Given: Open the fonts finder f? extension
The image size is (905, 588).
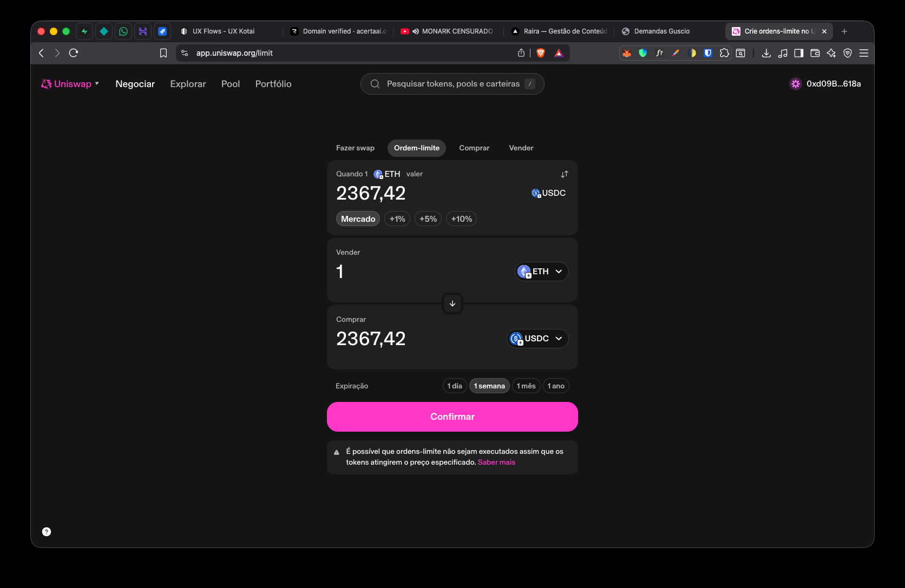Looking at the screenshot, I should click(659, 53).
